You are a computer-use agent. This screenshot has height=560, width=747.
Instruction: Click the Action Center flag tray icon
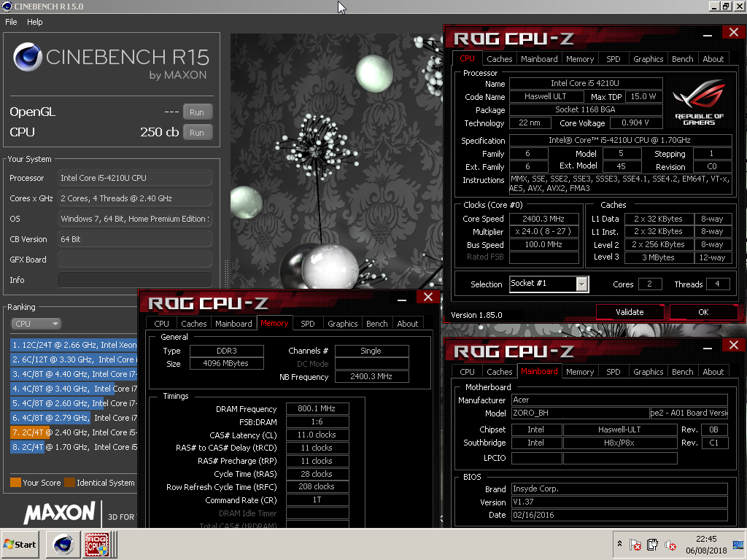pyautogui.click(x=635, y=544)
